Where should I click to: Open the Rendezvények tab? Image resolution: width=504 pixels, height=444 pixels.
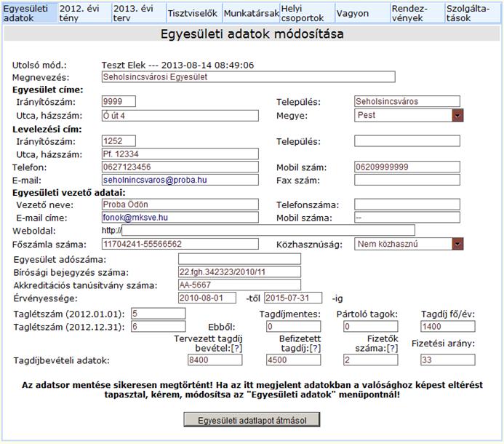pos(417,13)
